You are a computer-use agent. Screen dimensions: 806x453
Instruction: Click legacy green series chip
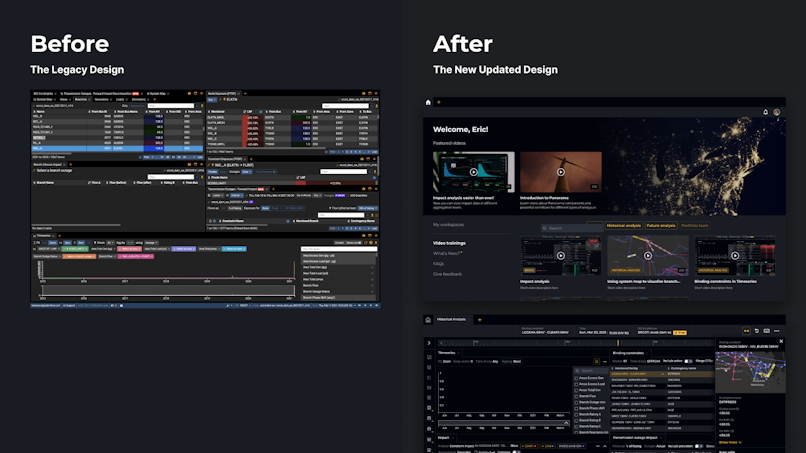pyautogui.click(x=75, y=249)
